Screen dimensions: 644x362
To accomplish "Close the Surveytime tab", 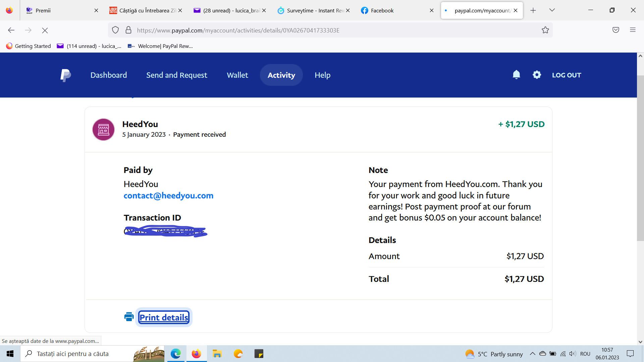I will 348,10.
